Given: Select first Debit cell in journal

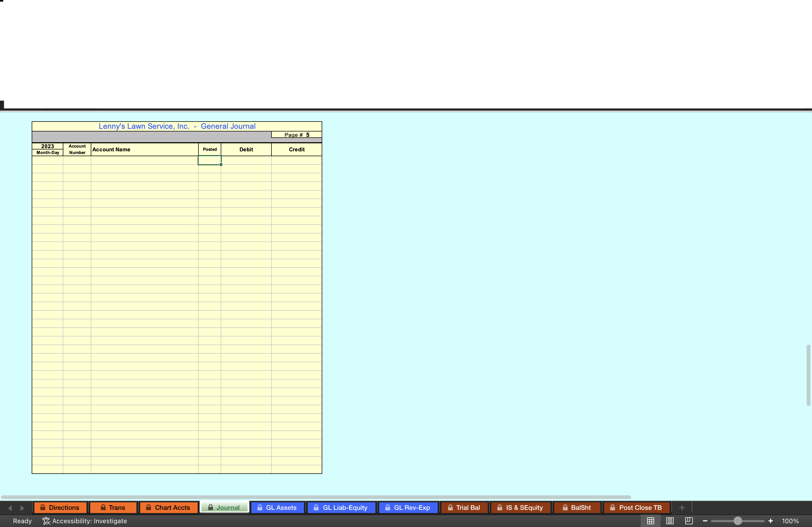Looking at the screenshot, I should coord(246,160).
